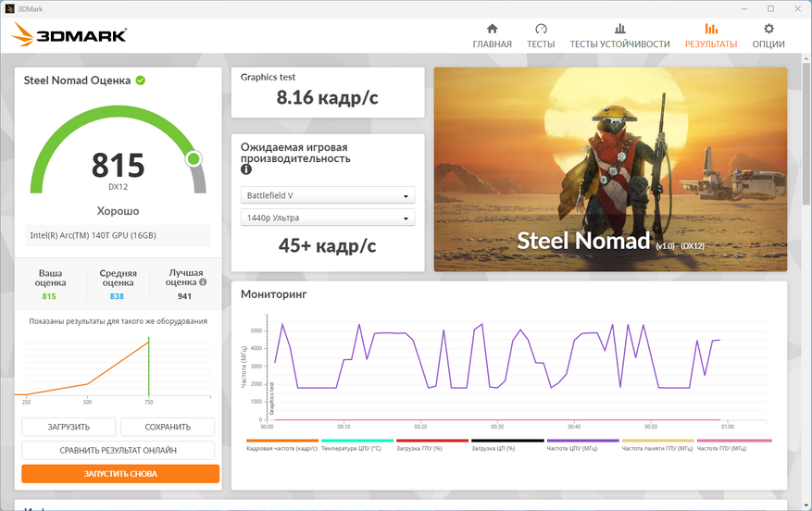The width and height of the screenshot is (812, 511).
Task: Open the Battlefield V game dropdown
Action: coord(328,195)
